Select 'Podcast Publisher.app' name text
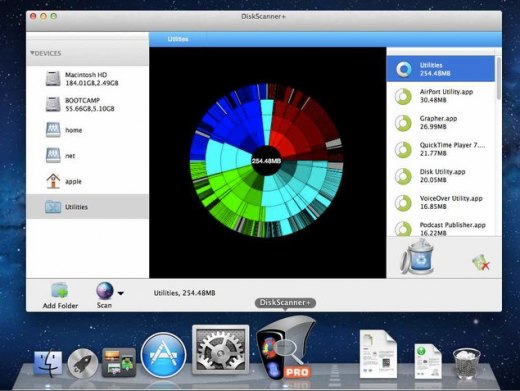This screenshot has width=520, height=391. coord(452,225)
